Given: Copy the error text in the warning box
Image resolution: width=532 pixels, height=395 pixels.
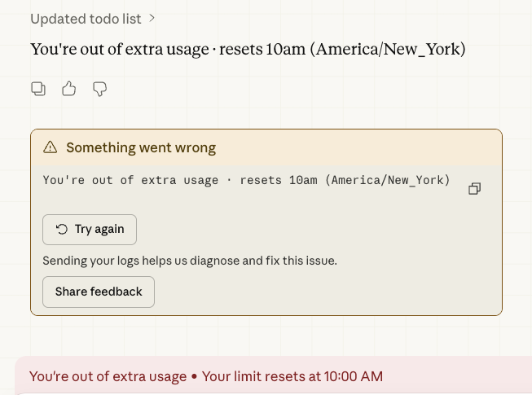Looking at the screenshot, I should coord(474,188).
